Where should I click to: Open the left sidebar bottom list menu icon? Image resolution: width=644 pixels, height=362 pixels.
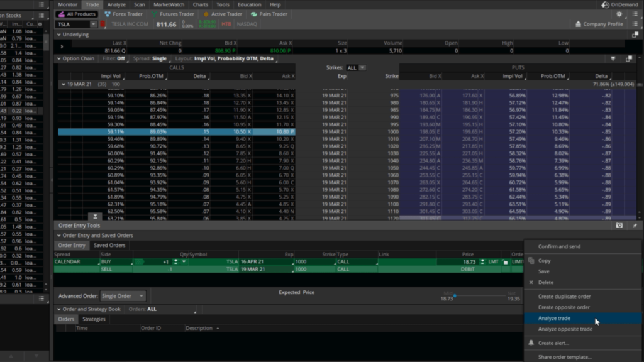coord(42,299)
